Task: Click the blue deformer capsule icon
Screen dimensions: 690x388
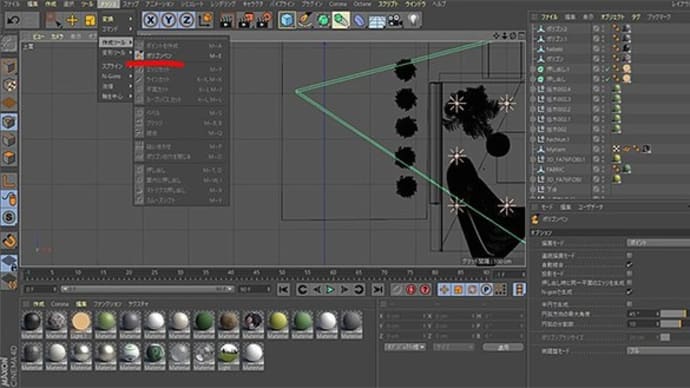Action: point(359,20)
